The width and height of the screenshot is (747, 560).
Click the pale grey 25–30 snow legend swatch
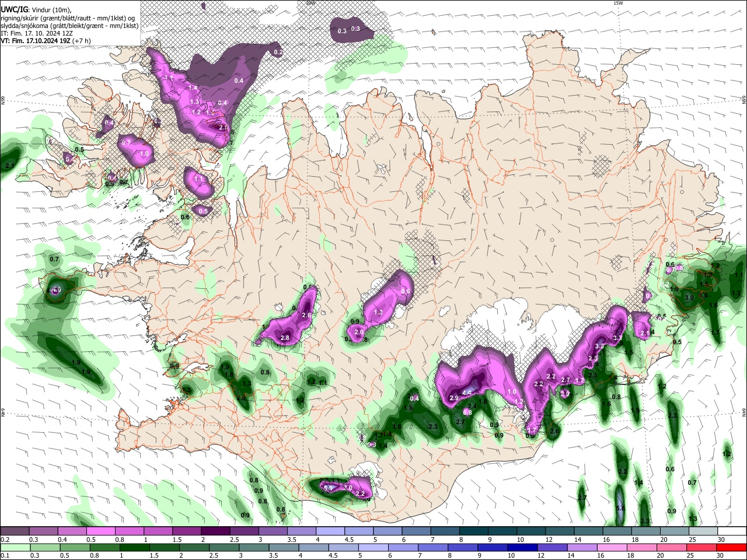[704, 531]
